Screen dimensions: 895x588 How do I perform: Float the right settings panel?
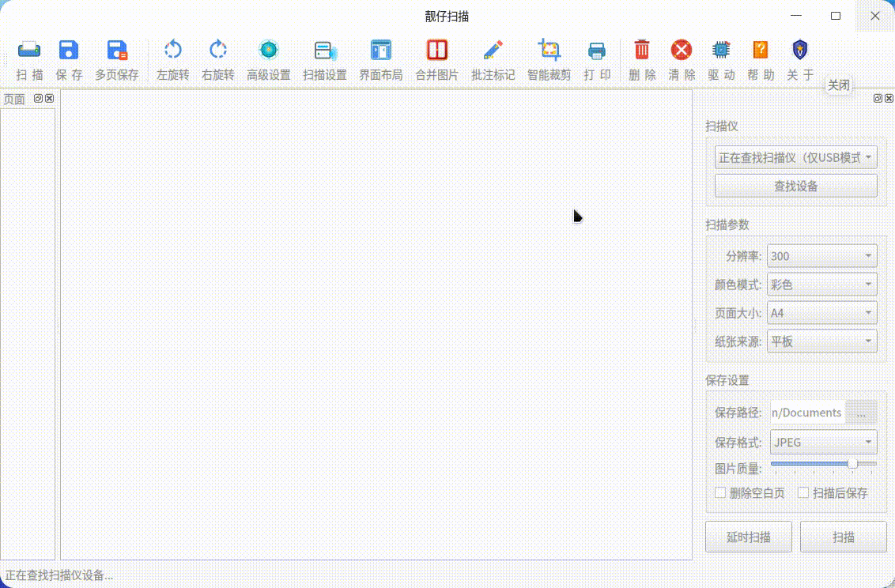[x=878, y=98]
